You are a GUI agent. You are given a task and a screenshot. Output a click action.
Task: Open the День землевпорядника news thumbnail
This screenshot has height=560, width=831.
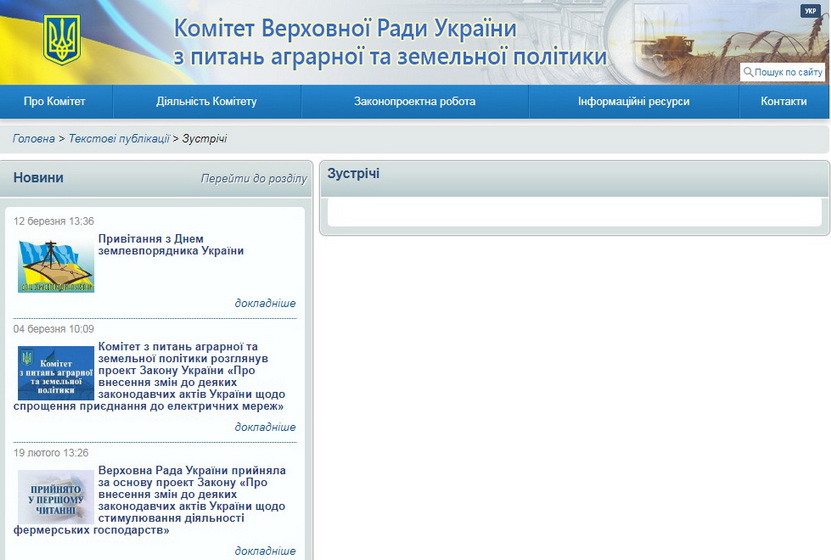[x=56, y=266]
